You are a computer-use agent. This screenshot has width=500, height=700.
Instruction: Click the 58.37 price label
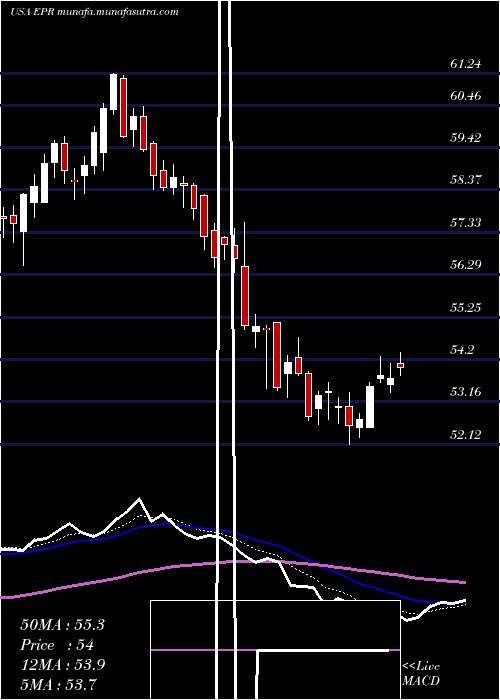(466, 179)
